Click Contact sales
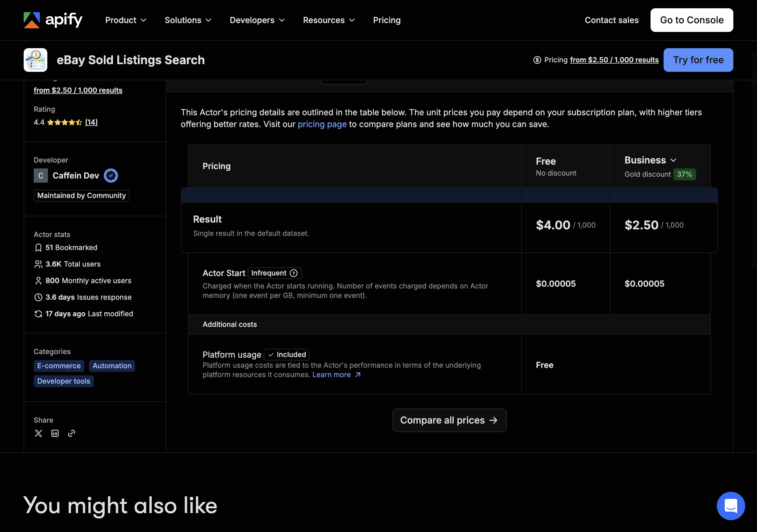Screen dimensions: 757x532 (x=611, y=20)
